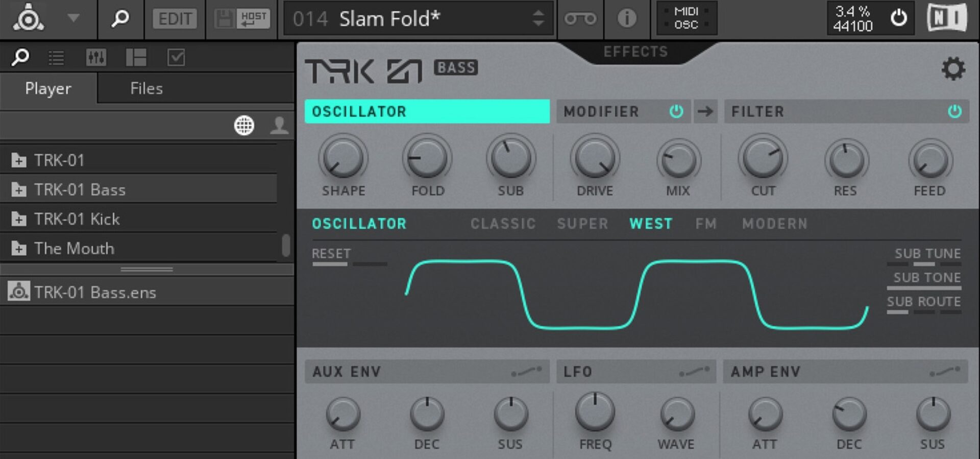The image size is (980, 459).
Task: Select the CLASSIC oscillator type
Action: 503,224
